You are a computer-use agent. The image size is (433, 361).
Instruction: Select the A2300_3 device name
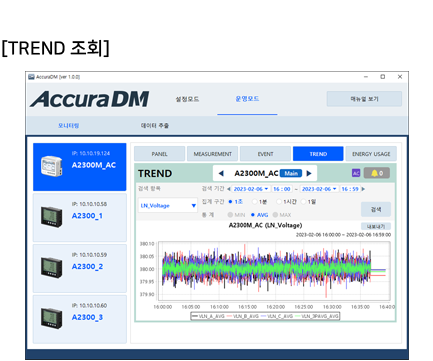point(87,317)
